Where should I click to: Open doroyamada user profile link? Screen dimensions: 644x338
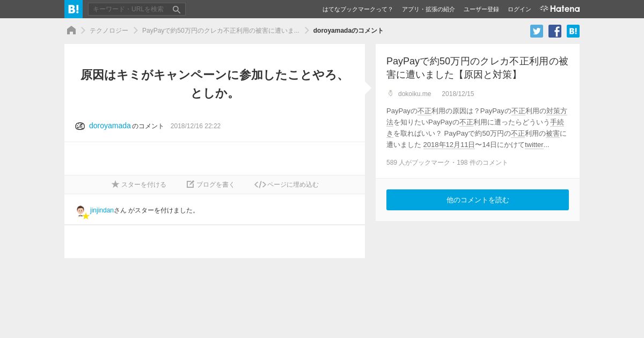coord(110,126)
